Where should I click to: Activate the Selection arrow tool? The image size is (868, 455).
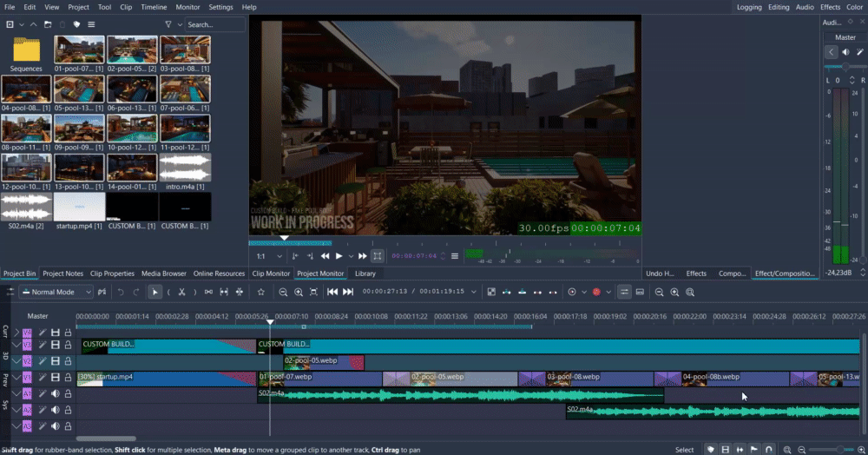pyautogui.click(x=155, y=292)
